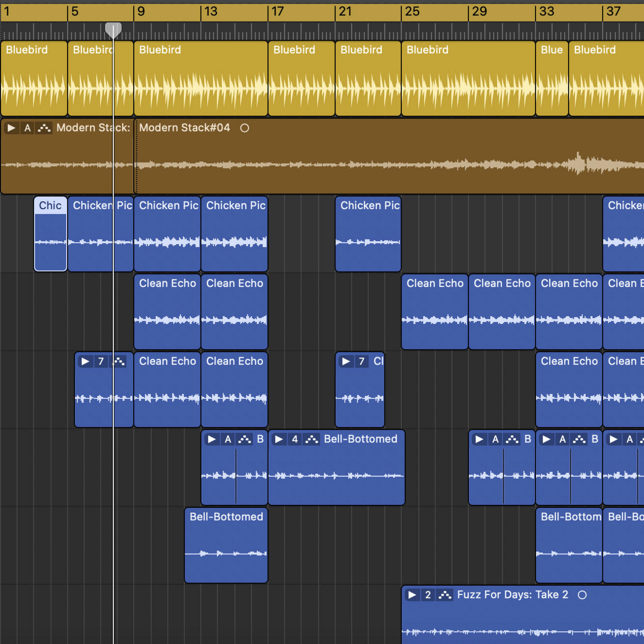Click Quick Swipe icon on Fuzz For Days folder
The height and width of the screenshot is (644, 644).
click(445, 595)
